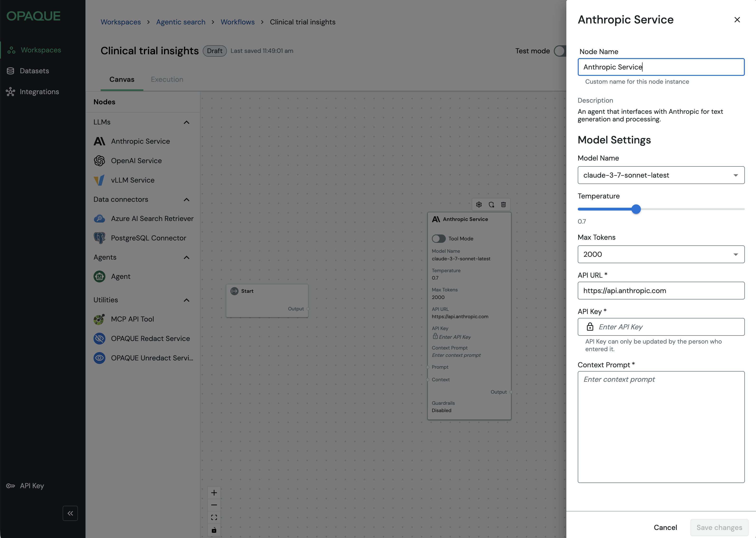The height and width of the screenshot is (538, 756).
Task: Collapse the sidebar with the double-chevron button
Action: [70, 513]
